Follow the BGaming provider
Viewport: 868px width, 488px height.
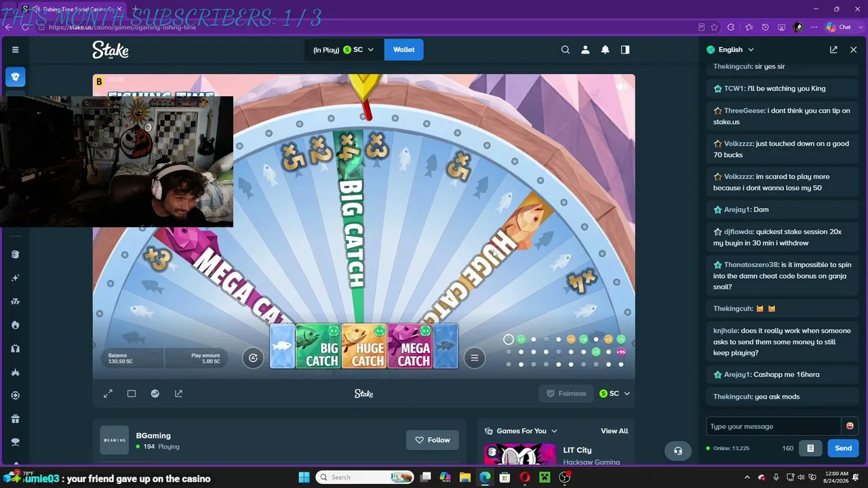coord(433,440)
